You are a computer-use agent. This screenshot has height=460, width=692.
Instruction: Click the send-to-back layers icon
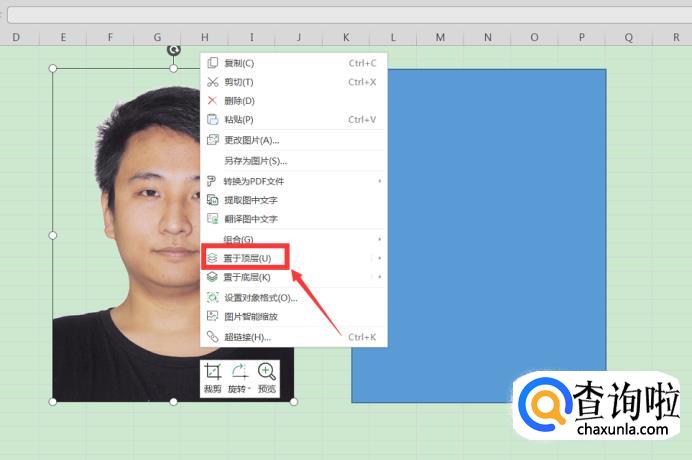click(x=212, y=277)
